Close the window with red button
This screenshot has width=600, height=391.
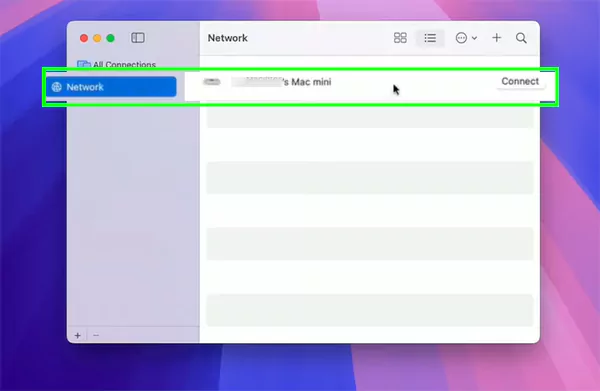[x=84, y=38]
